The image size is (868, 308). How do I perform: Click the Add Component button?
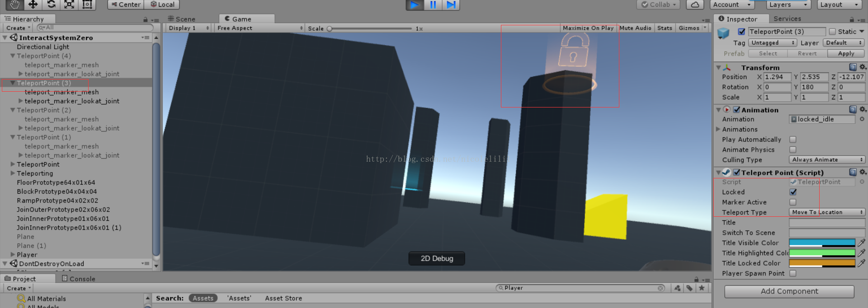(789, 291)
